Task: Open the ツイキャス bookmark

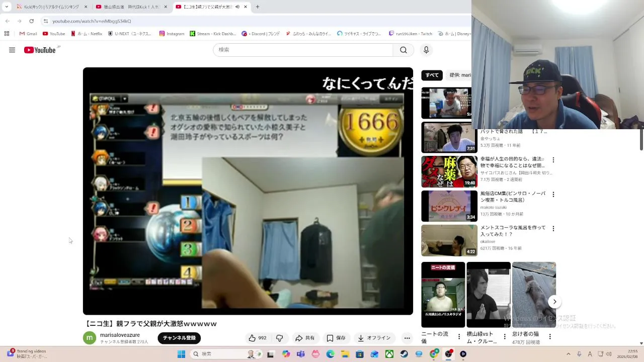Action: point(359,34)
